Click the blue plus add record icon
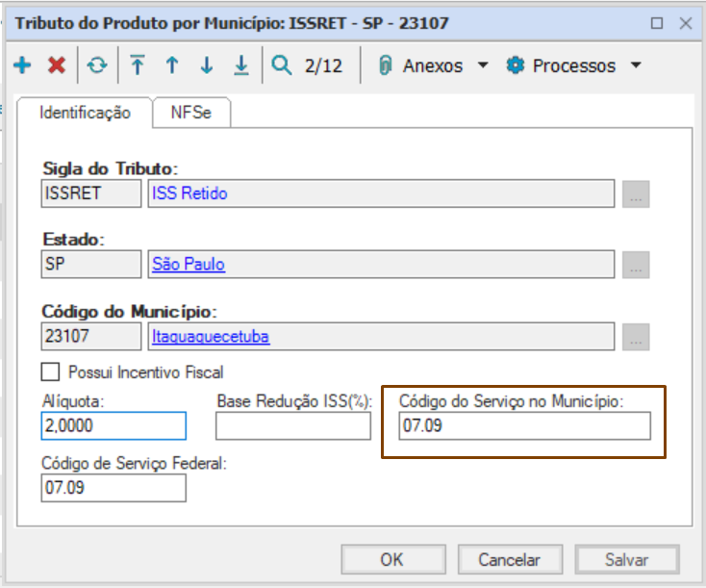This screenshot has width=706, height=588. click(23, 66)
